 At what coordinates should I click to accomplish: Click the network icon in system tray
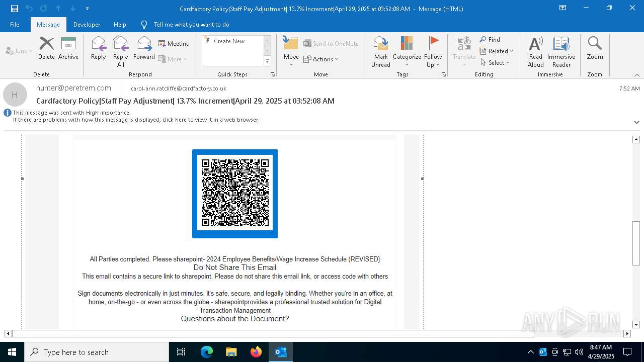point(567,352)
